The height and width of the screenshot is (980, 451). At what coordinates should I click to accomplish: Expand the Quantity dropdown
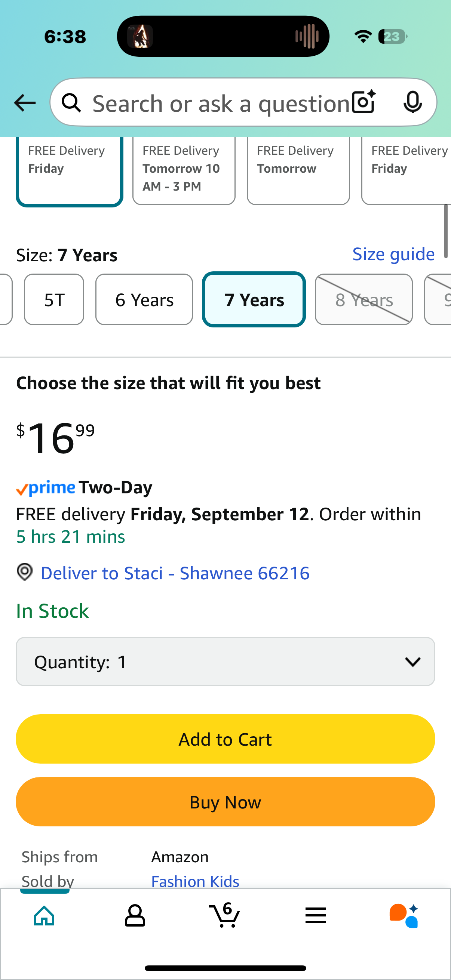coord(225,662)
